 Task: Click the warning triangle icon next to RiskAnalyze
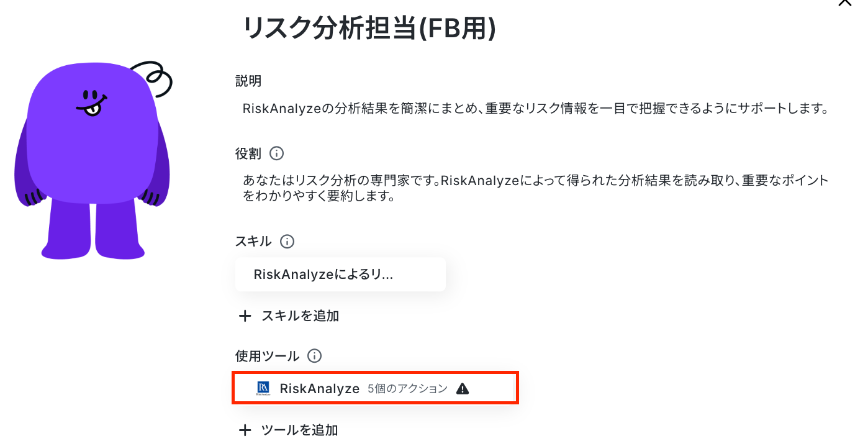(463, 389)
